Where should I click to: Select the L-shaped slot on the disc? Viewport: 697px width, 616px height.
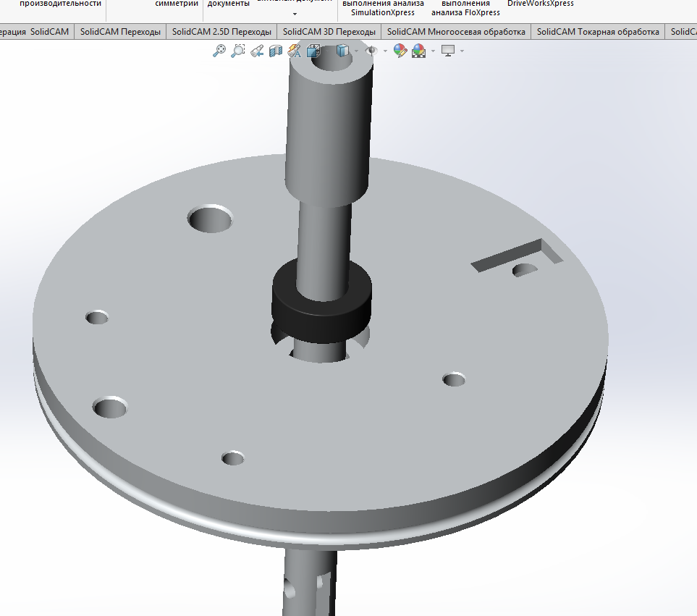coord(517,256)
